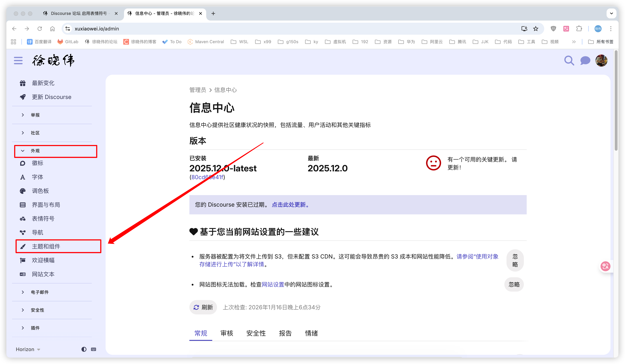Expand the 举报 section
This screenshot has height=364, width=625.
[35, 115]
